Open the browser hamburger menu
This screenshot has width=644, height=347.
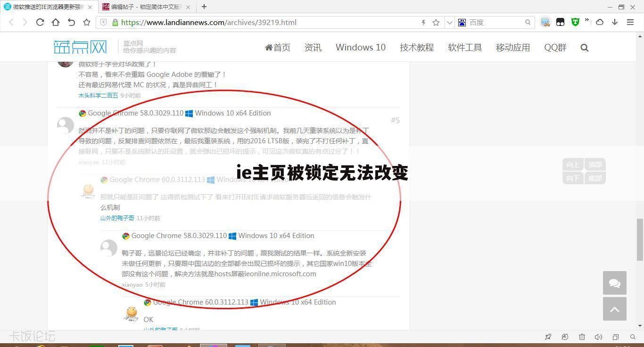point(630,22)
